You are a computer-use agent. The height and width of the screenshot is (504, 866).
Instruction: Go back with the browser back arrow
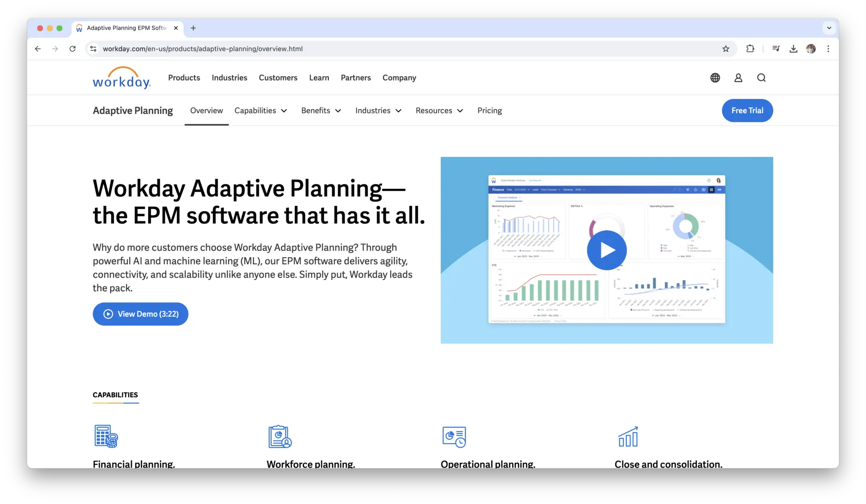(38, 49)
